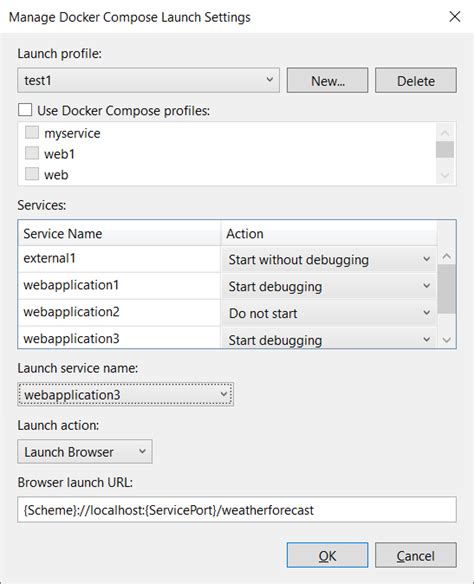Click the New... profile button

pos(327,80)
